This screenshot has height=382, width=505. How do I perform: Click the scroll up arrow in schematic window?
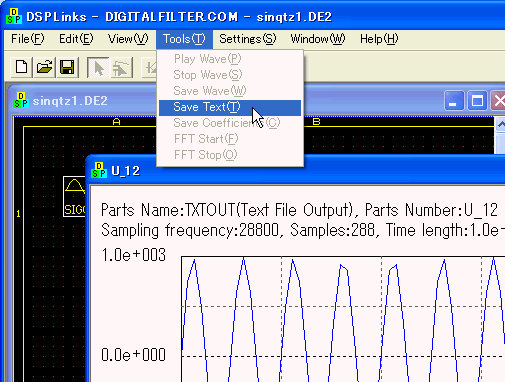pyautogui.click(x=500, y=125)
